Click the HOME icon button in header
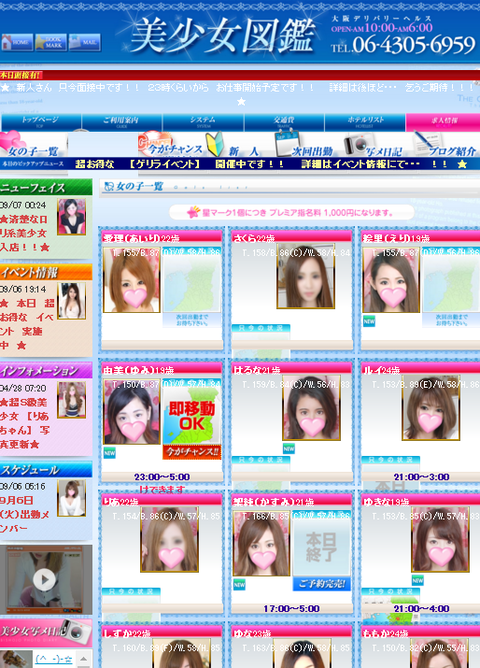 pos(17,42)
